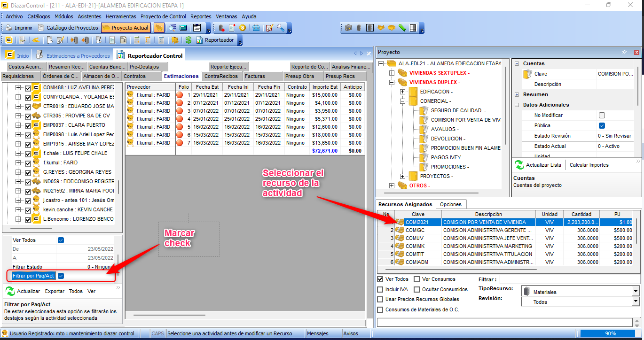Click the green dollar sign toolbar icon
This screenshot has width=644, height=340.
coord(188,40)
